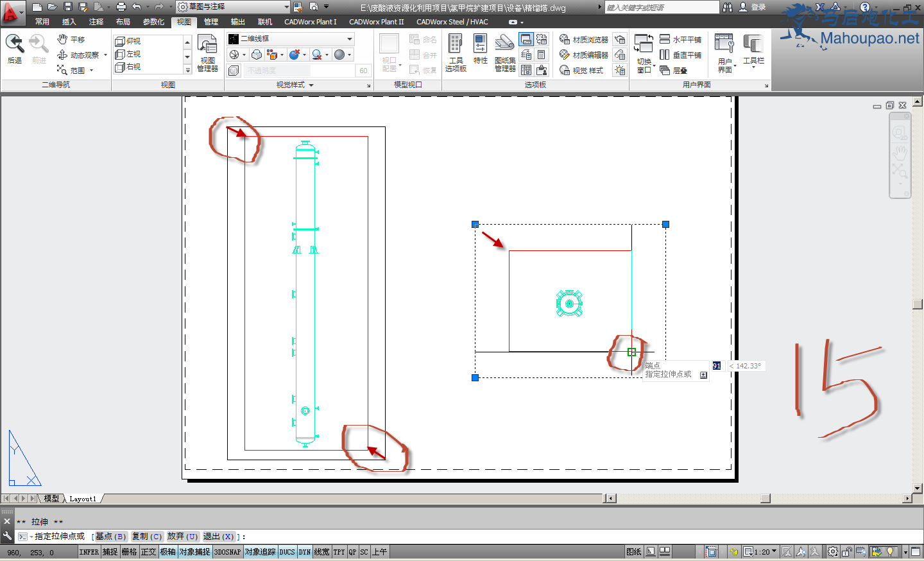
Task: Toggle 对象捕捉 (Object Snap) in status bar
Action: (x=194, y=552)
